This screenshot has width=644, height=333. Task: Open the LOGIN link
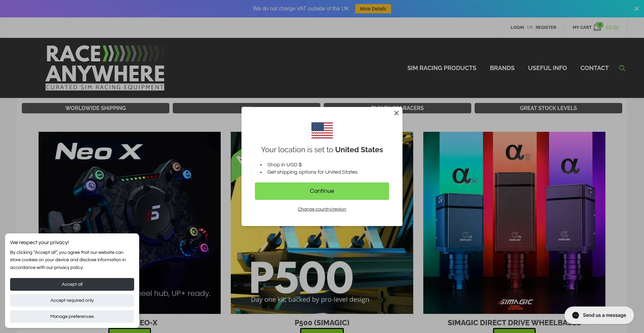[517, 27]
